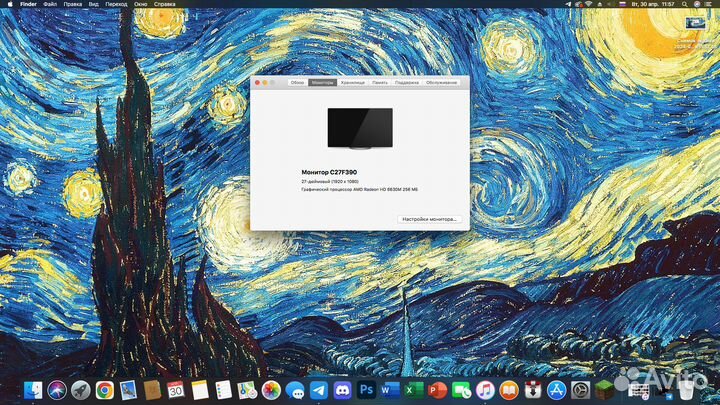This screenshot has width=720, height=405.
Task: Open FaceTime from the Dock
Action: point(461,390)
